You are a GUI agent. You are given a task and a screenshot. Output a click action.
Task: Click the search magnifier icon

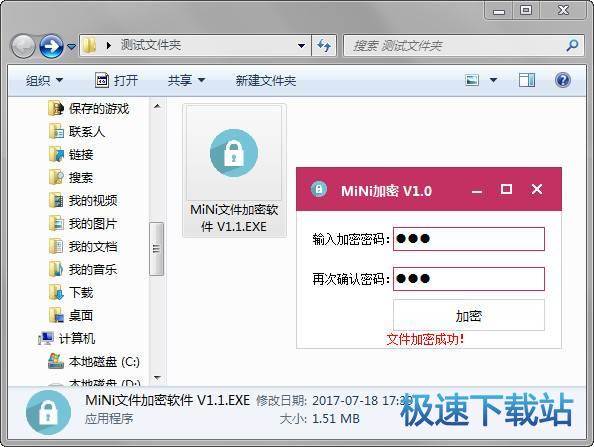tap(572, 45)
